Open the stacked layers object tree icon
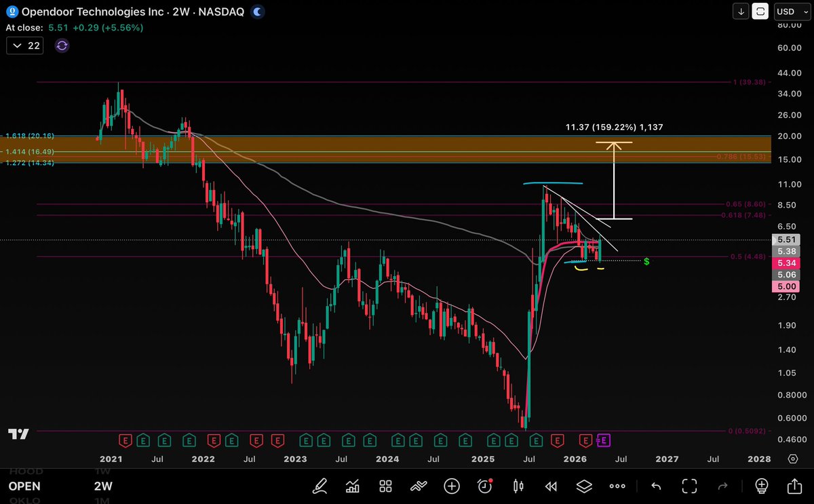This screenshot has height=504, width=814. [585, 486]
